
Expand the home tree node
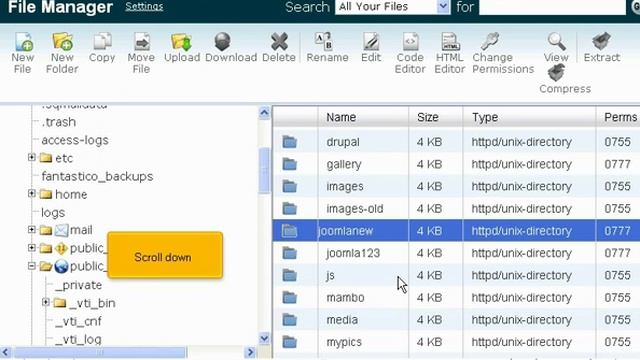(32, 193)
